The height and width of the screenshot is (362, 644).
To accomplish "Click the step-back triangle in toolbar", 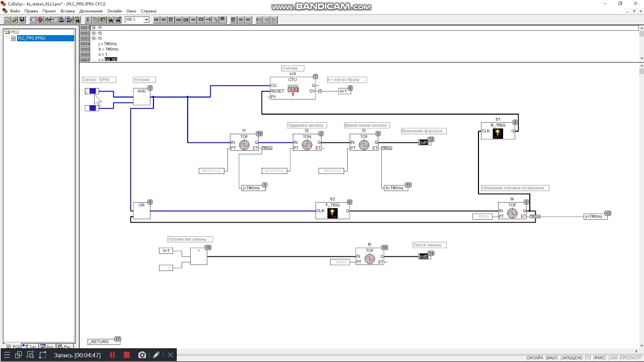I will [x=267, y=20].
